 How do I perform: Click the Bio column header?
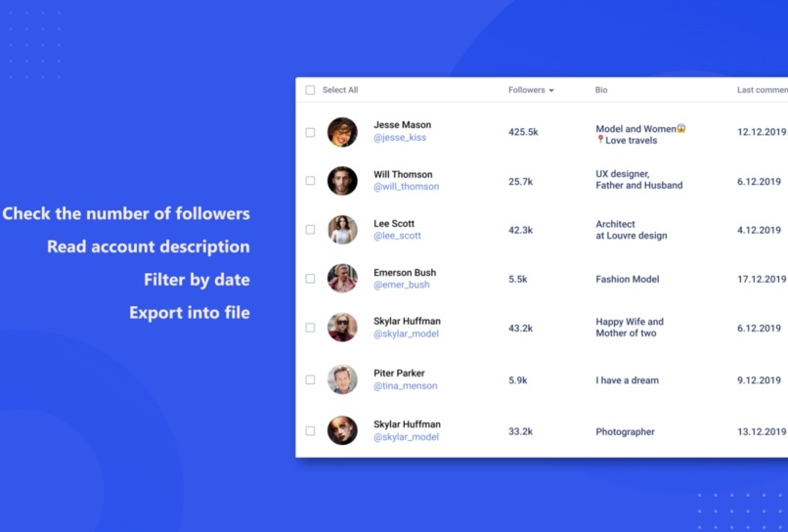(x=601, y=90)
